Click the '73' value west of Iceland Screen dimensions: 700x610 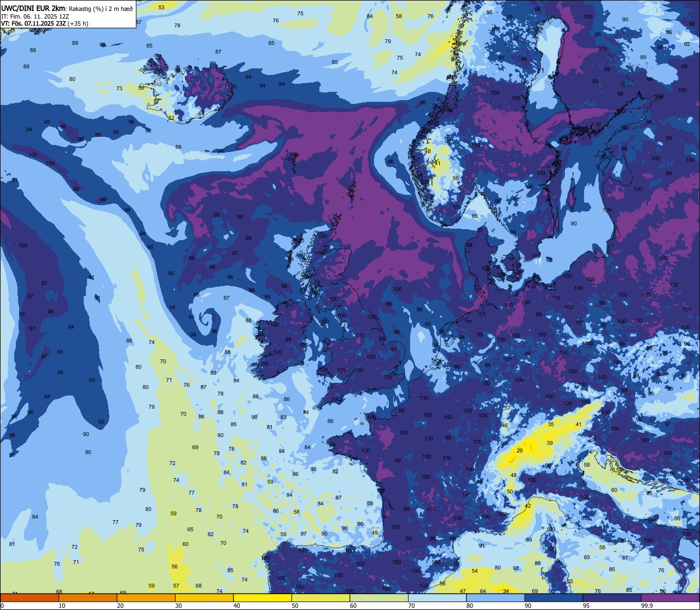[x=119, y=88]
